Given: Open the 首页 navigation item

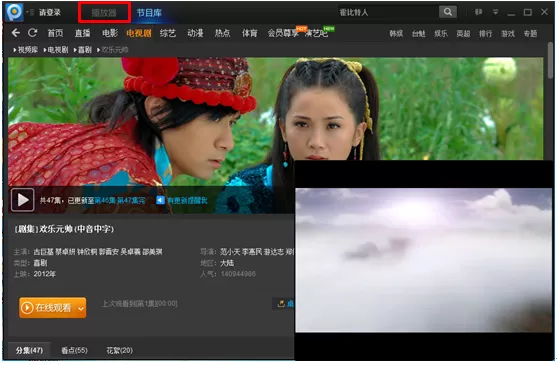Looking at the screenshot, I should (55, 33).
